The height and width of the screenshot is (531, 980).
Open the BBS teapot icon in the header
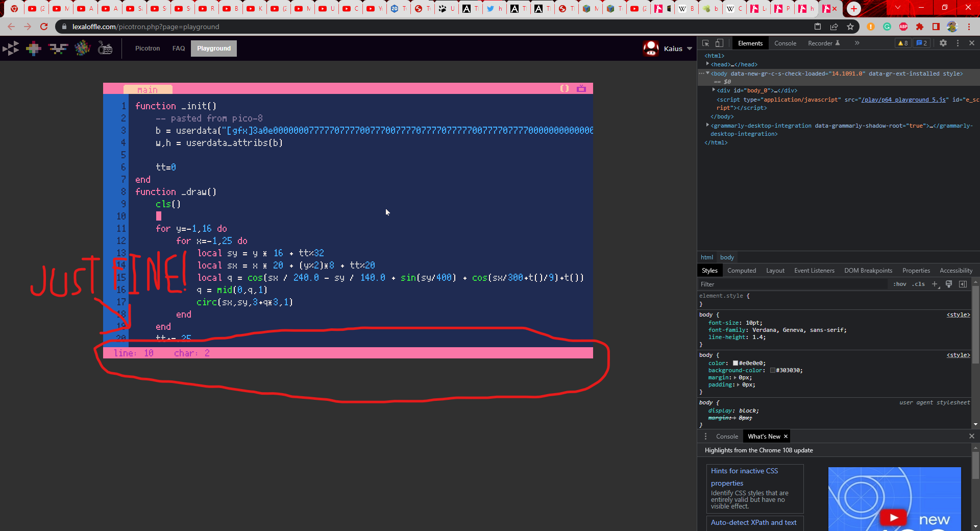pos(105,49)
